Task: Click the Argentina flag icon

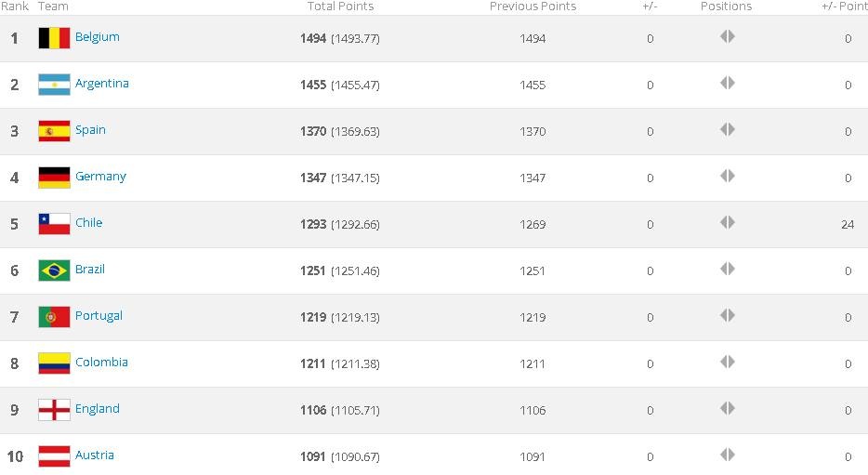Action: [54, 85]
